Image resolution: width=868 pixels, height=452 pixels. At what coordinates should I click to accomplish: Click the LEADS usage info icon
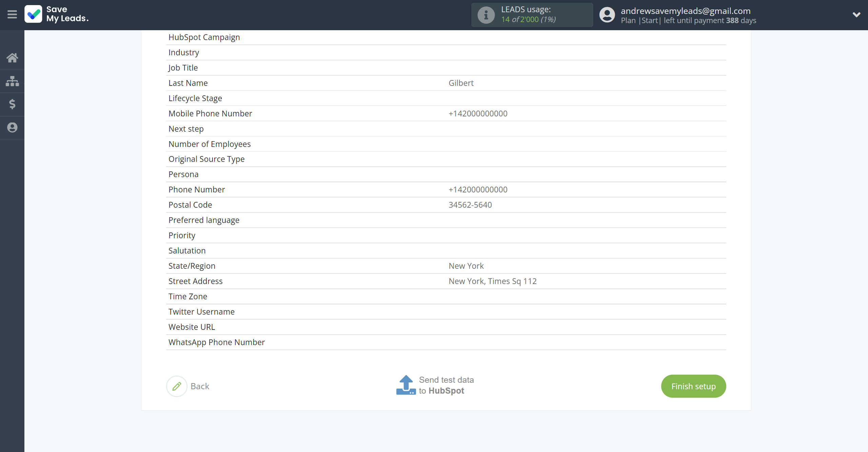tap(486, 15)
